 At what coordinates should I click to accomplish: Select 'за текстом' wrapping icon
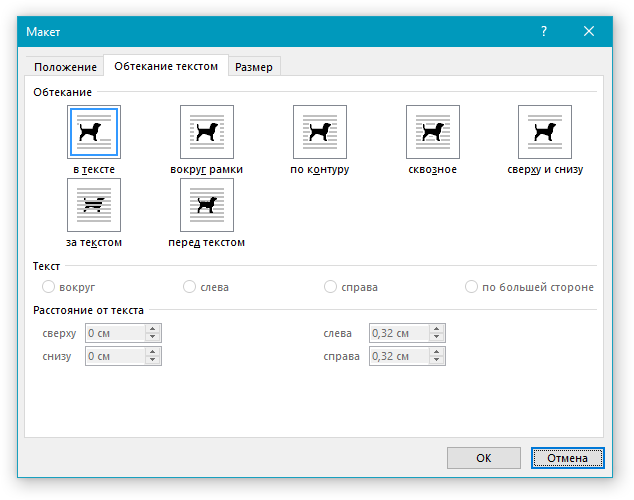tap(94, 205)
